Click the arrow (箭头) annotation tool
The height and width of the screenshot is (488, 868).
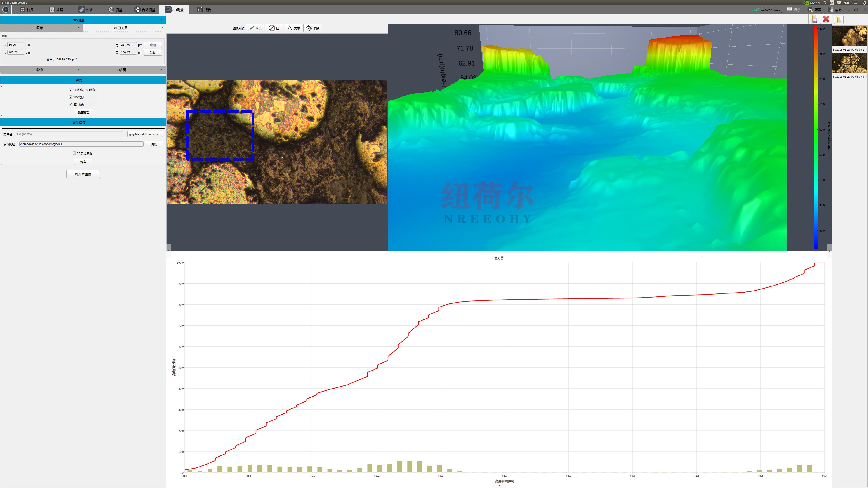[x=255, y=28]
